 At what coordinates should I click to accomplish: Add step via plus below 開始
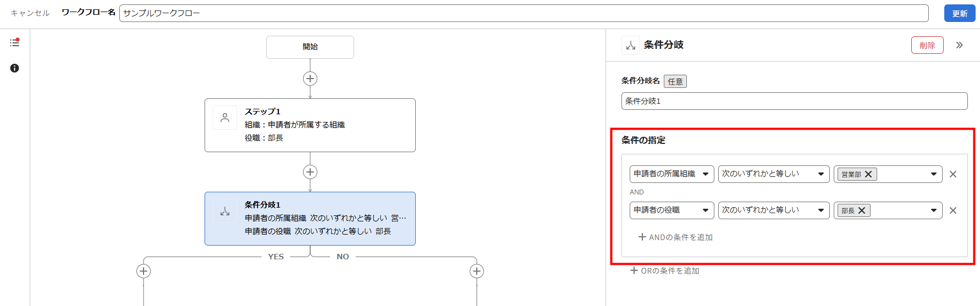310,79
